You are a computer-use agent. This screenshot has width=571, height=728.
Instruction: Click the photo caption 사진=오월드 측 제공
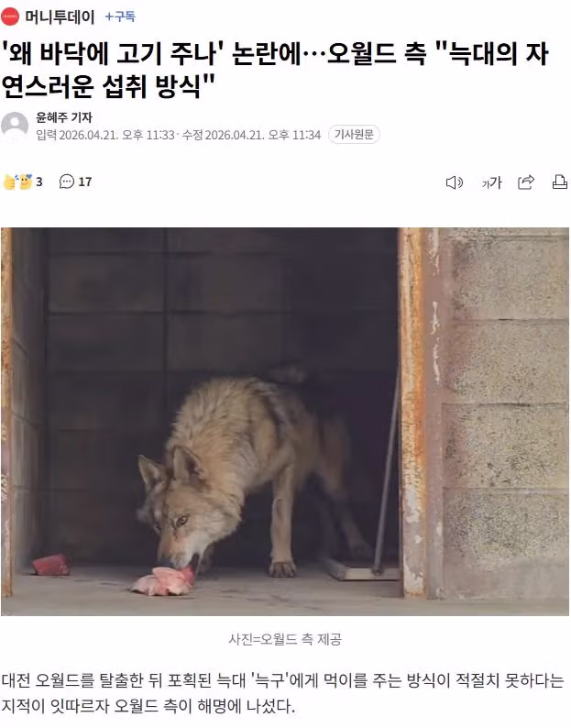(285, 639)
